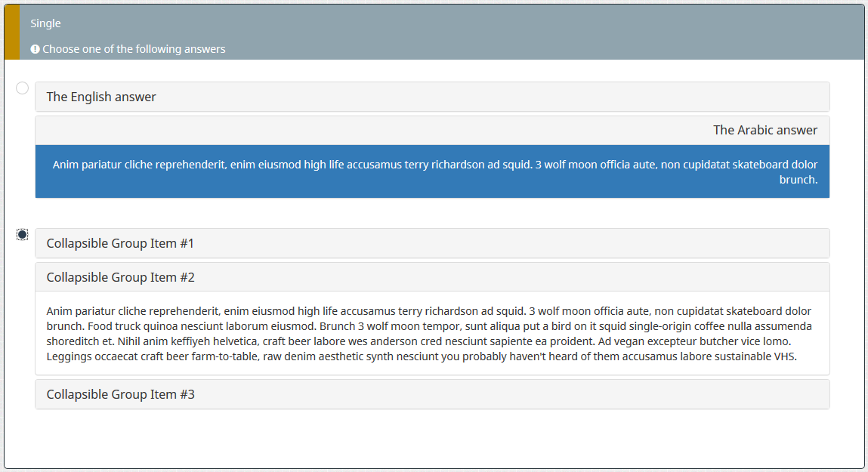Screen dimensions: 868x472
Task: Select the radio button for the English answer
Action: tap(23, 88)
